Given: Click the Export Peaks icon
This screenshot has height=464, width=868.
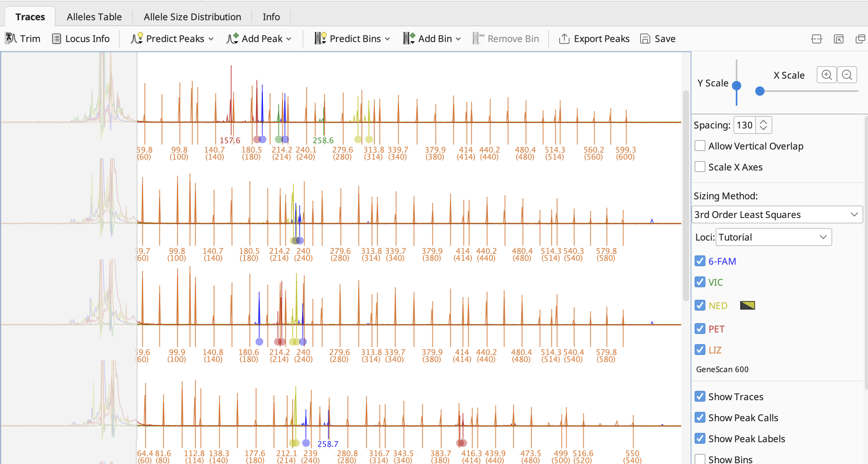Looking at the screenshot, I should pos(564,39).
